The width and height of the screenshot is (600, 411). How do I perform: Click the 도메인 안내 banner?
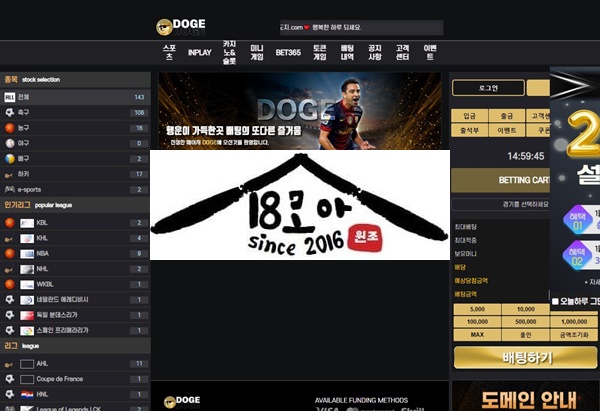pyautogui.click(x=526, y=396)
